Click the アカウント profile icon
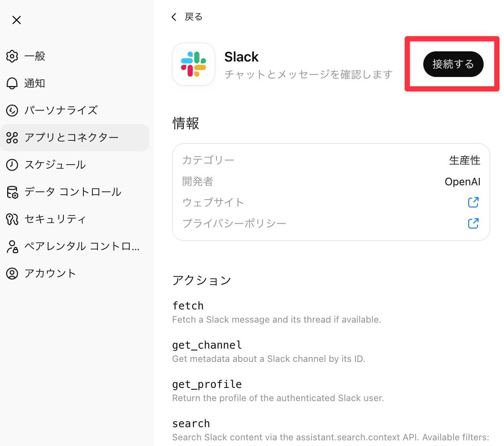The height and width of the screenshot is (446, 504). point(12,274)
